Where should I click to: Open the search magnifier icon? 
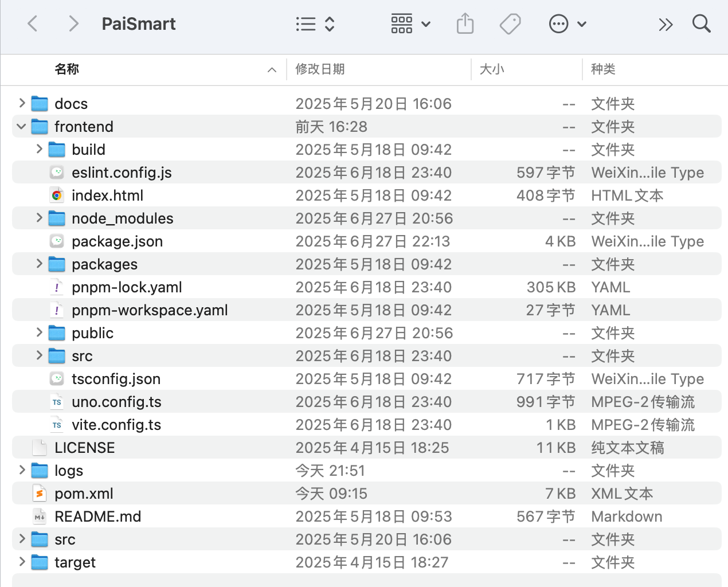[701, 24]
